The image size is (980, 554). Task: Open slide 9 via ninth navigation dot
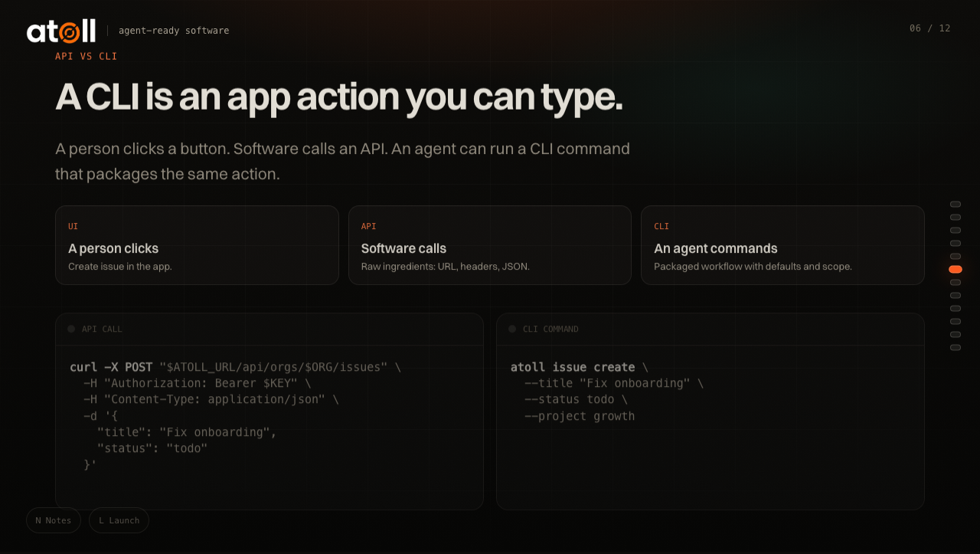point(955,308)
